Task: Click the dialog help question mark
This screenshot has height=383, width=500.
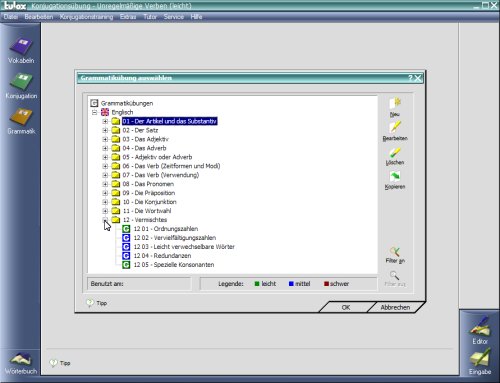Action: point(410,78)
